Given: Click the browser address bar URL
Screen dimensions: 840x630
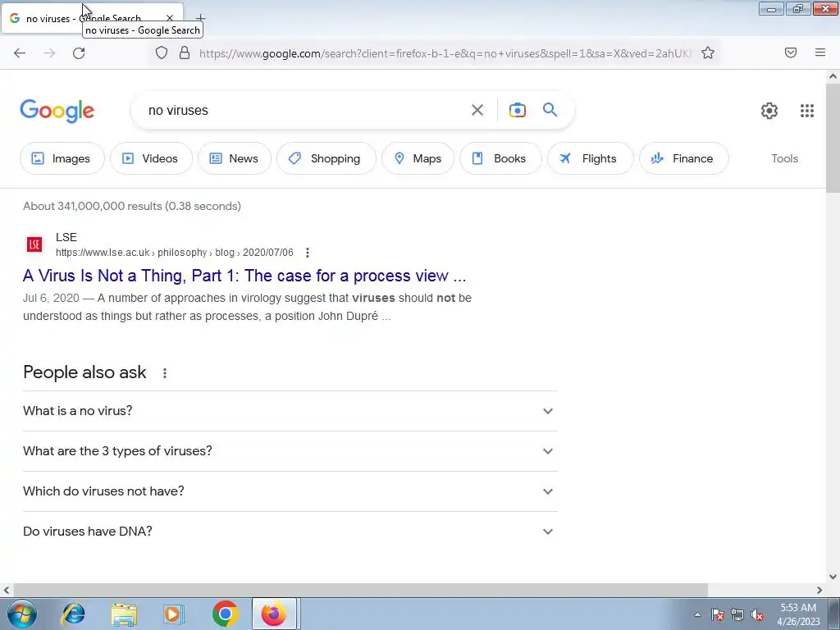Looking at the screenshot, I should click(x=445, y=53).
